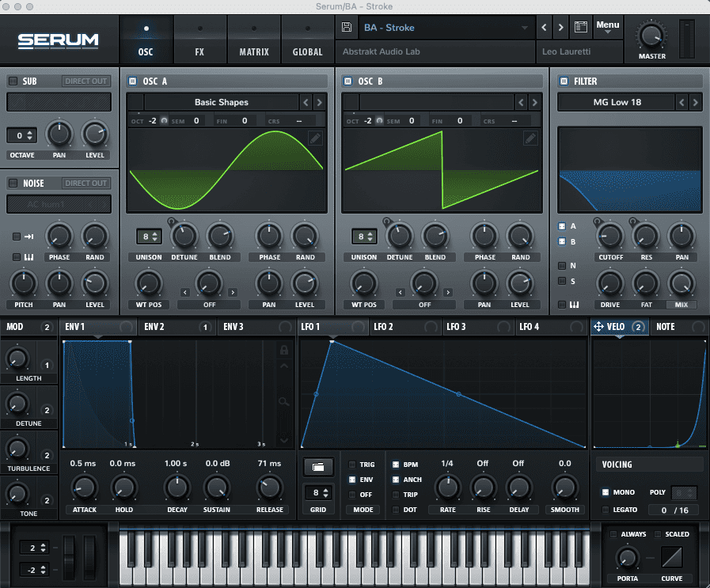Click the Basic Shapes wavetable name
Viewport: 710px width, 588px height.
pos(221,102)
